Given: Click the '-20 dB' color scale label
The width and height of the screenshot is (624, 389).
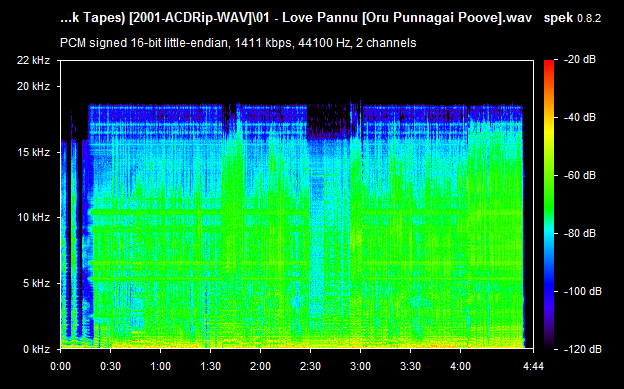Looking at the screenshot, I should 580,60.
